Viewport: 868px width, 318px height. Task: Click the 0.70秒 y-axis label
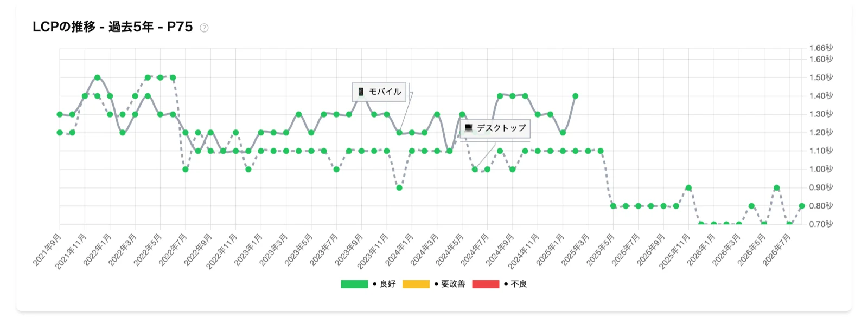coord(821,224)
